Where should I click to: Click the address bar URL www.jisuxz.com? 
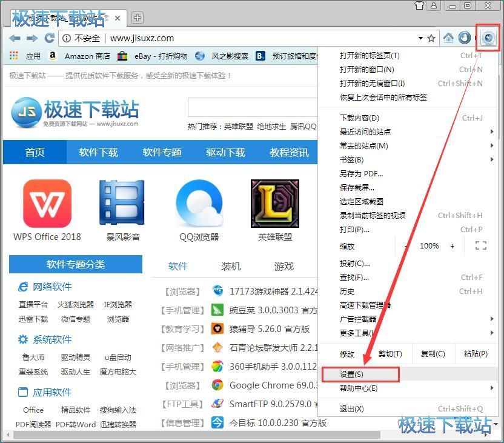(142, 38)
